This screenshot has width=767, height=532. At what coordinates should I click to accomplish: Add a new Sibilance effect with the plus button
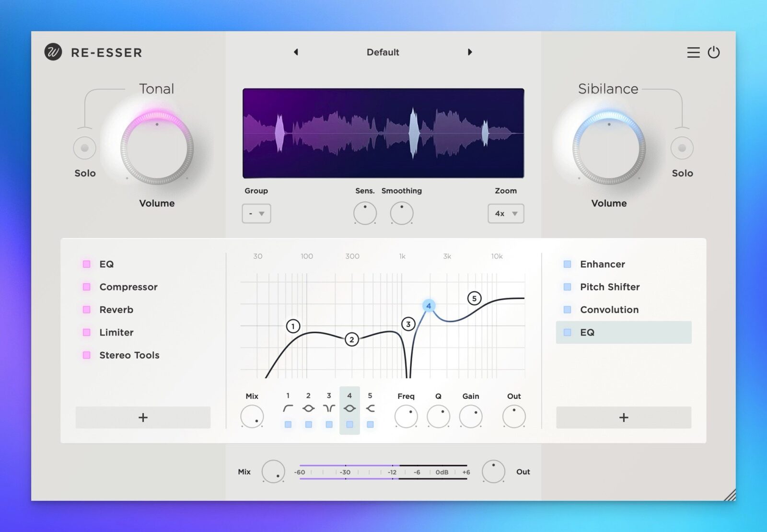(x=624, y=417)
